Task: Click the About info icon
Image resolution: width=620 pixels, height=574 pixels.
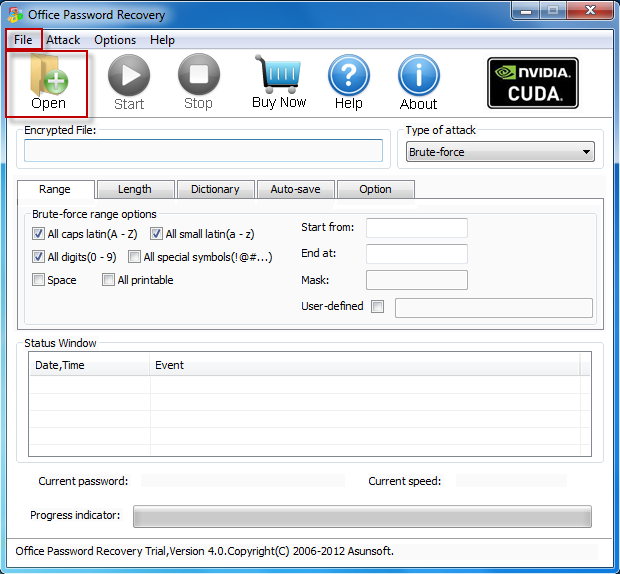Action: tap(419, 75)
